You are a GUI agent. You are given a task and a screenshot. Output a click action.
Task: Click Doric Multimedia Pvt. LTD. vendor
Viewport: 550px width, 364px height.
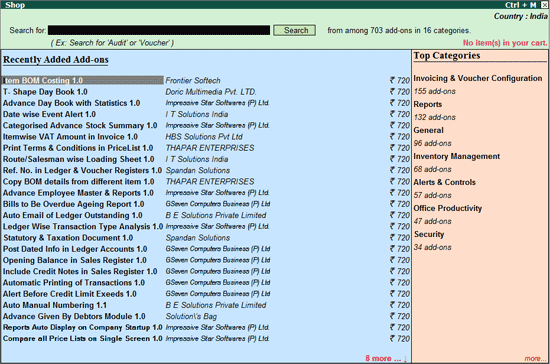[211, 92]
